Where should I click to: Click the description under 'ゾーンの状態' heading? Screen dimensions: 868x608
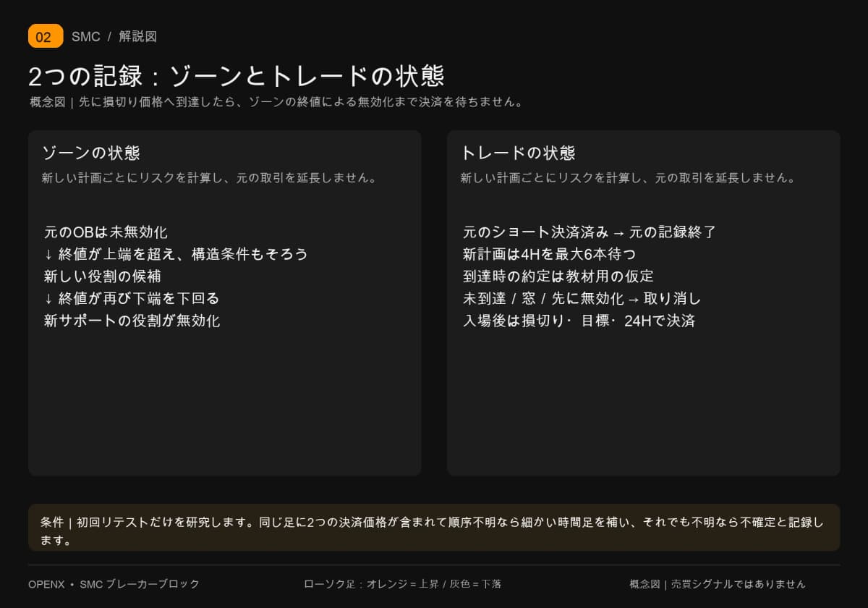coord(210,177)
